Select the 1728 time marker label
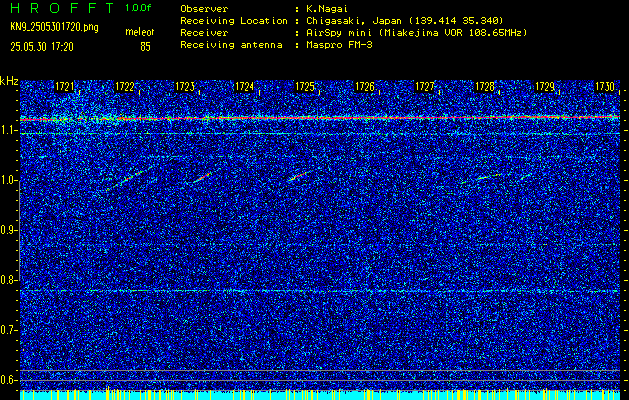 point(485,87)
